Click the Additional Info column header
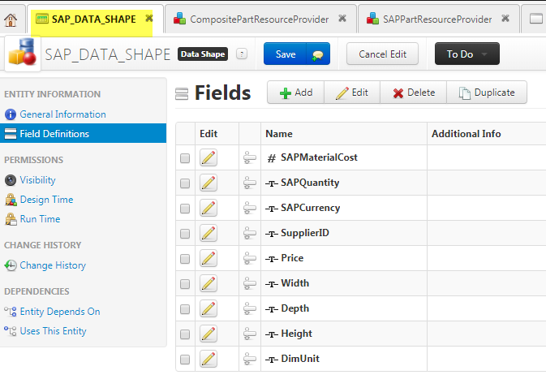Screen dimensions: 546x392 point(487,134)
